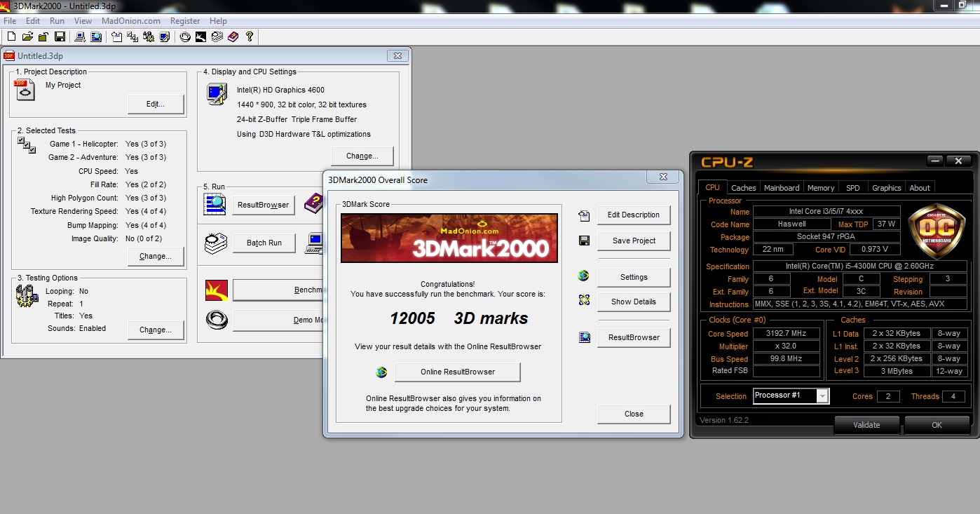Click Change... under Selected Tests

point(156,257)
